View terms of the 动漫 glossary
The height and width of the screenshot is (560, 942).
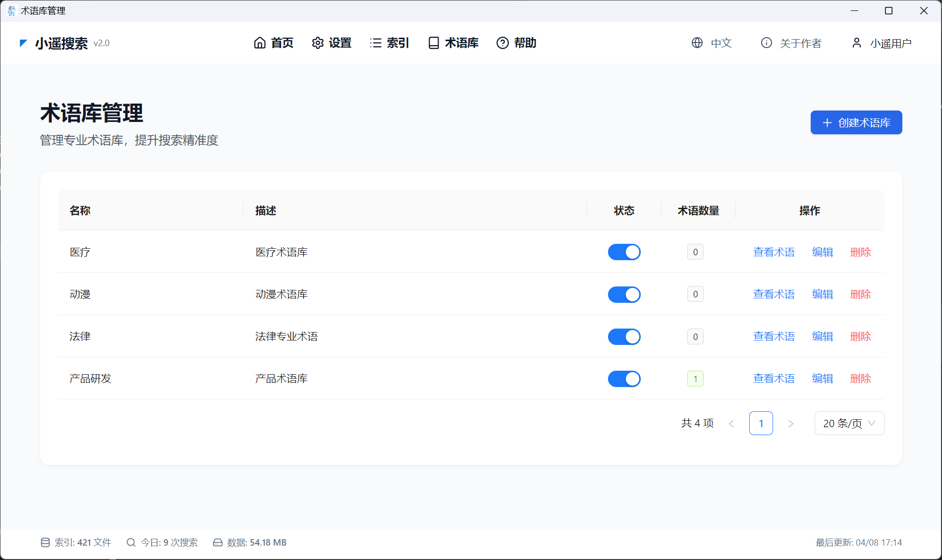coord(774,294)
